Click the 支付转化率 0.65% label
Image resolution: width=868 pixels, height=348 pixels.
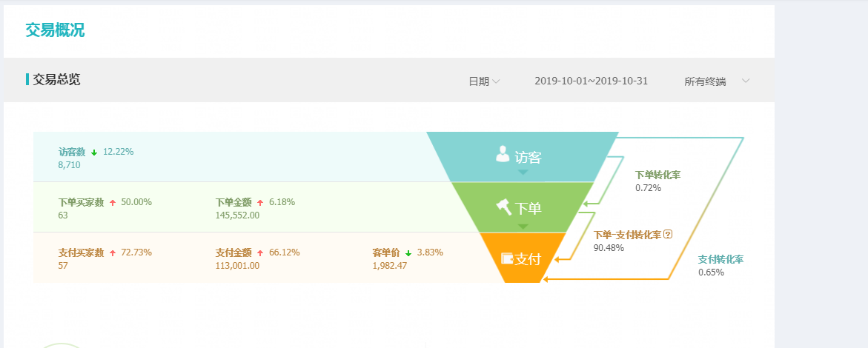[720, 265]
